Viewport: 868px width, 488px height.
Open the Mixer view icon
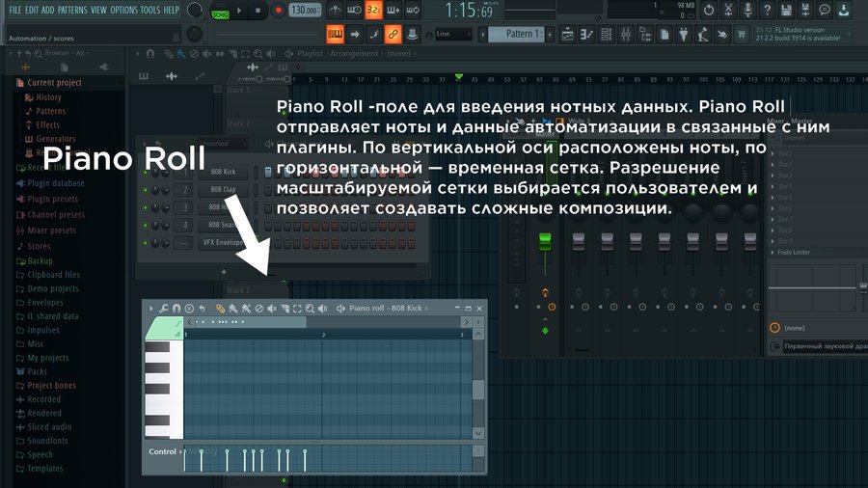pos(626,35)
